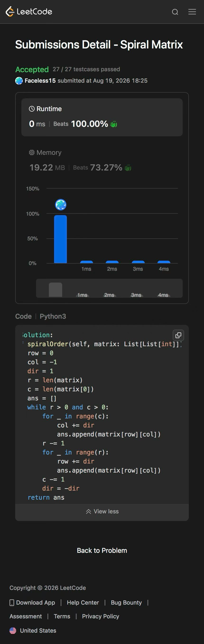Open the Bug Bounty link
The height and width of the screenshot is (644, 204).
[126, 602]
